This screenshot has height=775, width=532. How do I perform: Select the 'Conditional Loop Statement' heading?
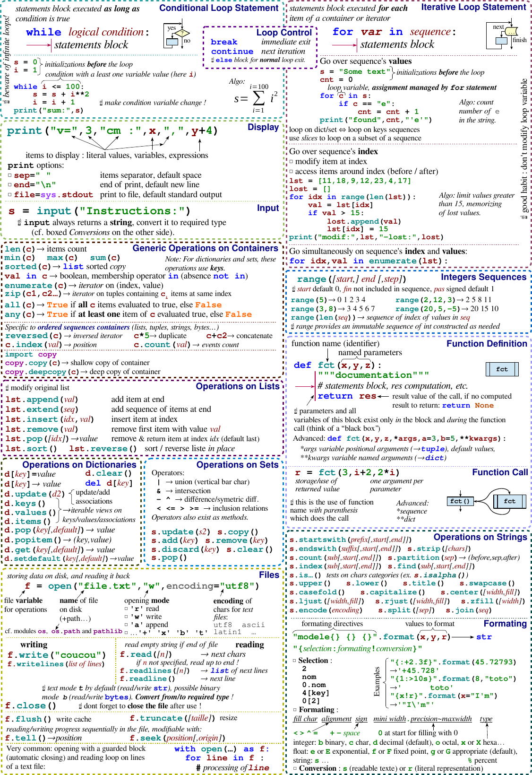pos(219,8)
